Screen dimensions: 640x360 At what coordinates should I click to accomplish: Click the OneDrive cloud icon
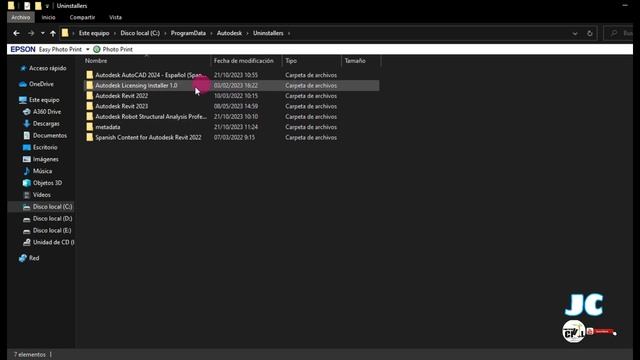point(23,84)
